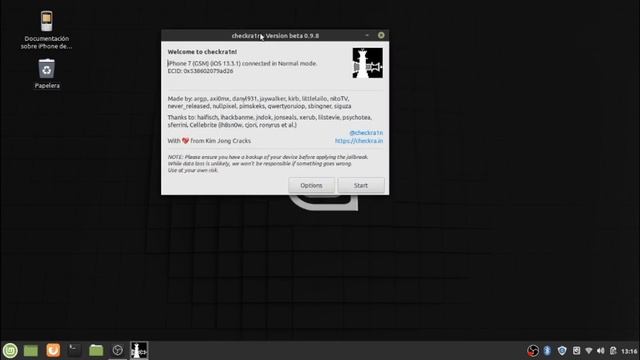The width and height of the screenshot is (640, 360).
Task: Open the Papelera trash icon
Action: point(47,73)
